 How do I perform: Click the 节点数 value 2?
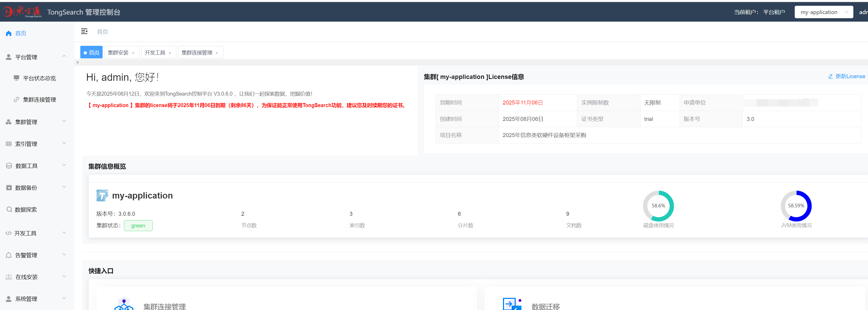tap(243, 214)
